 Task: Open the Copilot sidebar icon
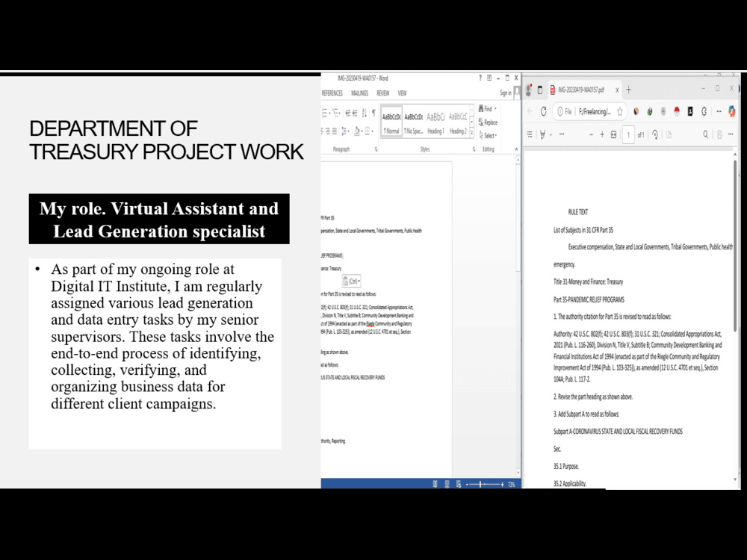(732, 111)
